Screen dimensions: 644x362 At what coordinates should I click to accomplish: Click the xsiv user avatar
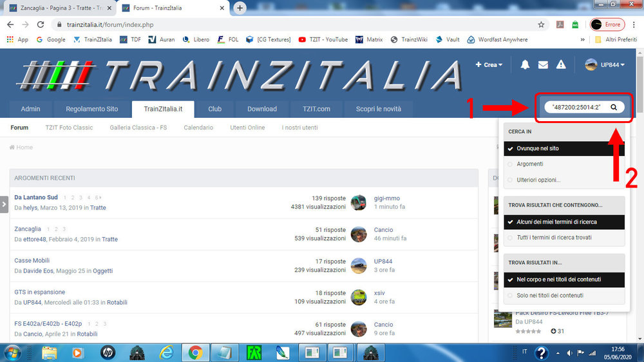359,297
